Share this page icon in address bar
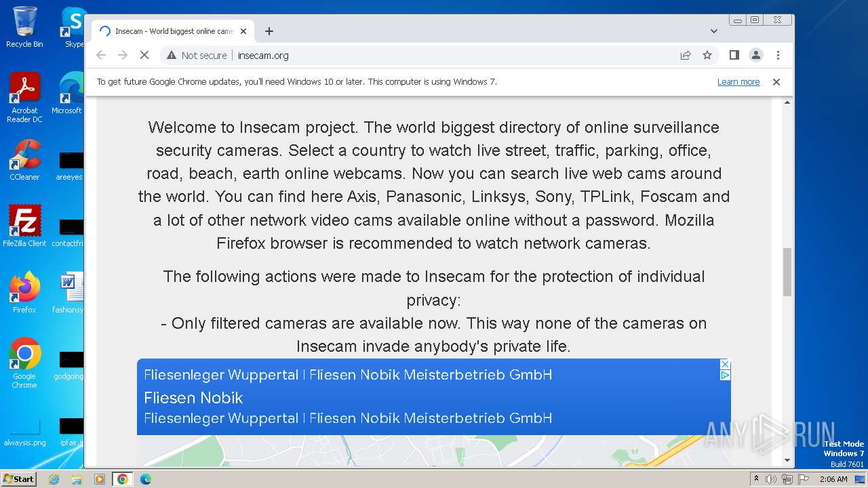This screenshot has height=488, width=868. 686,55
